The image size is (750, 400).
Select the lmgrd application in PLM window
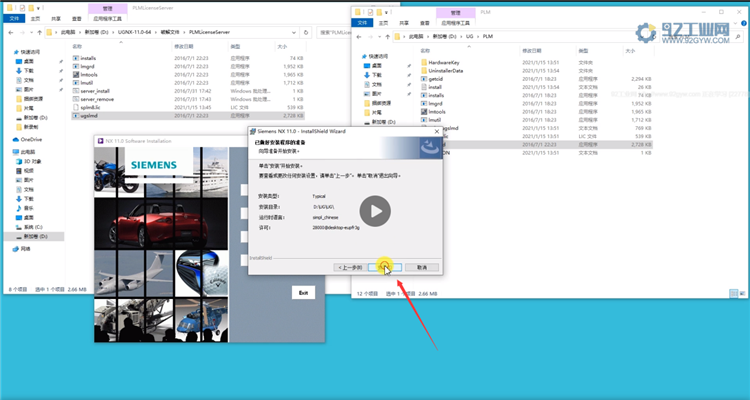point(536,103)
